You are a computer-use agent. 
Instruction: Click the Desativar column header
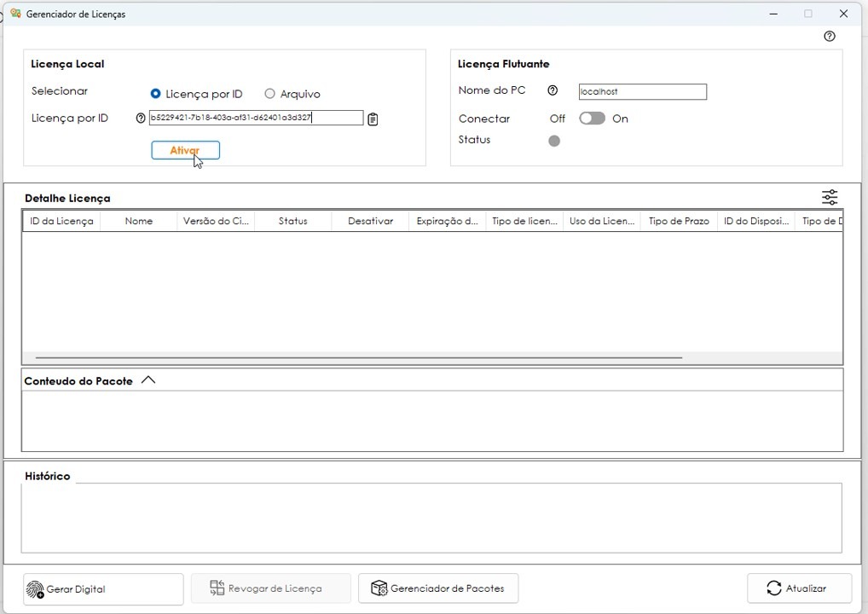370,221
